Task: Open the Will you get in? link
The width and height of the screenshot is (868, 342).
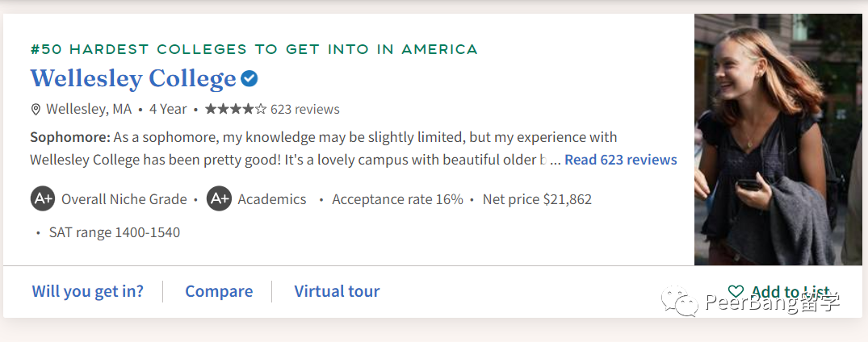Action: click(88, 291)
